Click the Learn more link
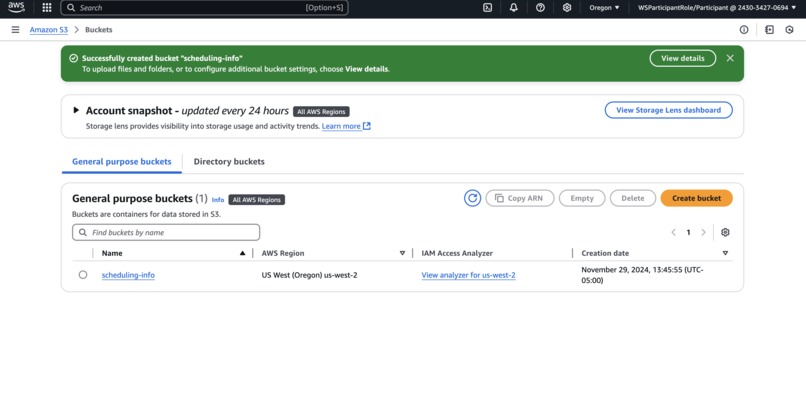The width and height of the screenshot is (806, 417). coord(341,126)
